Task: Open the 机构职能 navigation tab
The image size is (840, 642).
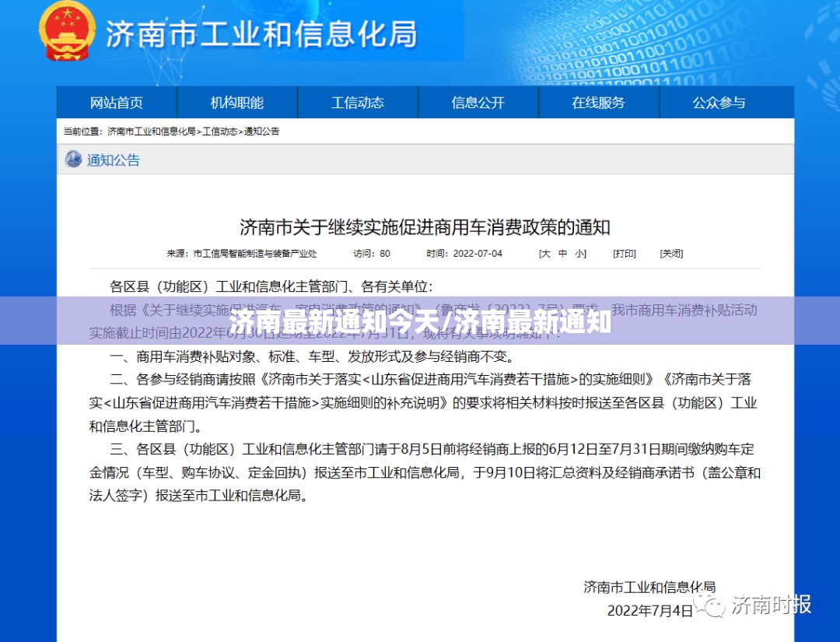Action: (237, 103)
